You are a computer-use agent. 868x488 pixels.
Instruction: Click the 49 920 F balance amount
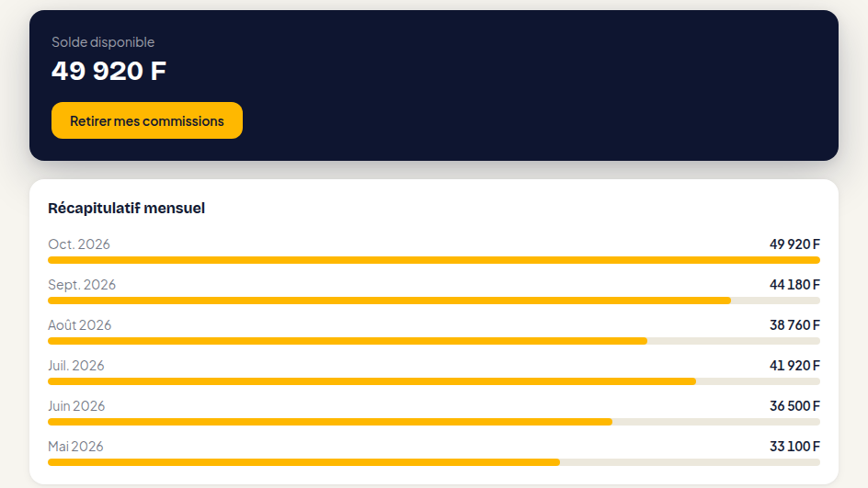point(108,71)
